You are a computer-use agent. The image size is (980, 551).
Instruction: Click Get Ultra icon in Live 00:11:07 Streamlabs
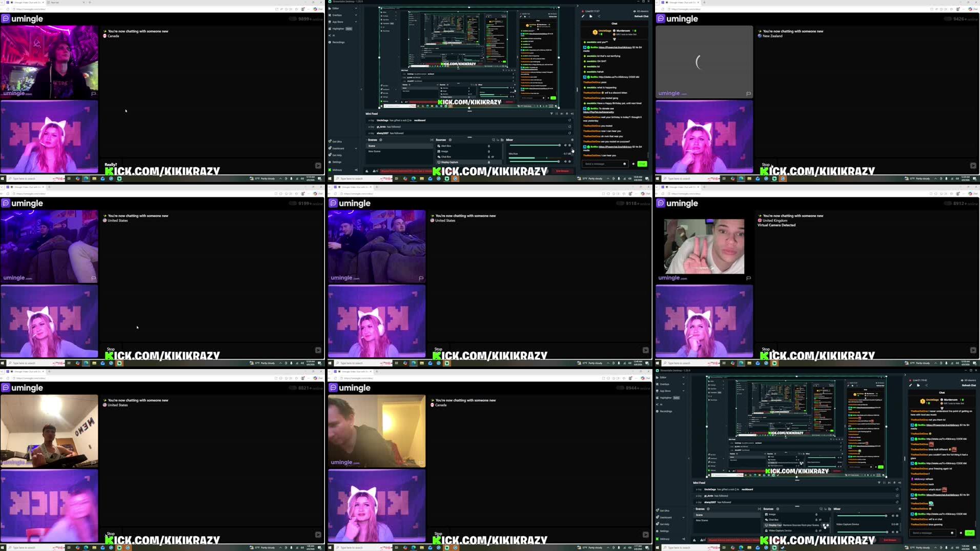pyautogui.click(x=330, y=141)
